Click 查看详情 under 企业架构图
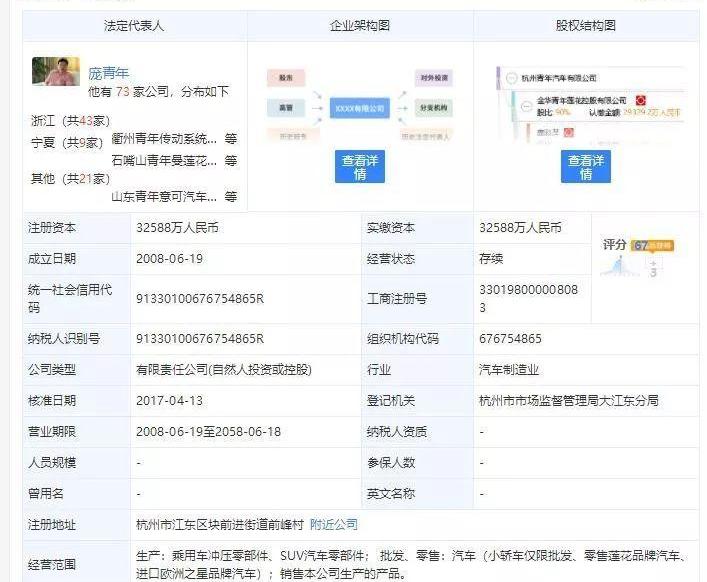The image size is (707, 582). click(360, 167)
